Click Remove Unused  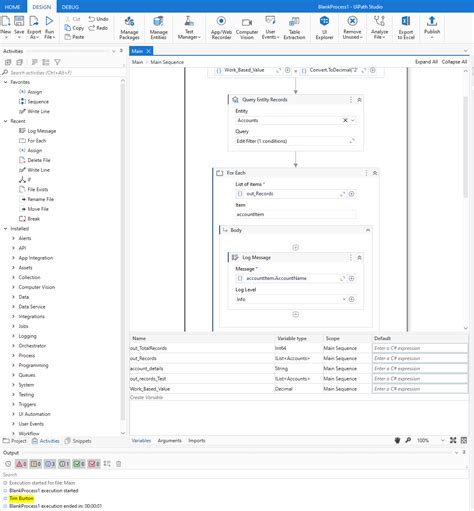click(x=352, y=27)
